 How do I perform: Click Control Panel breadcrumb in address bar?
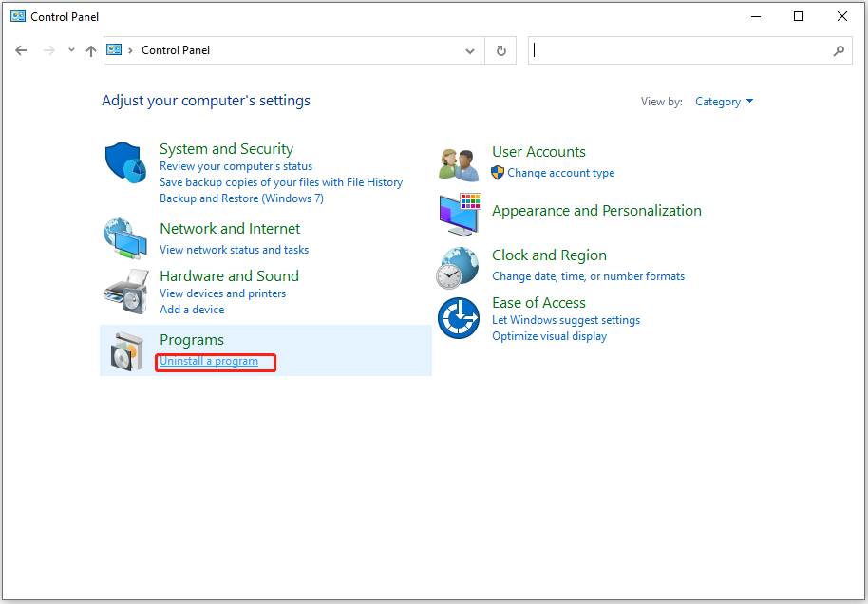pos(176,50)
